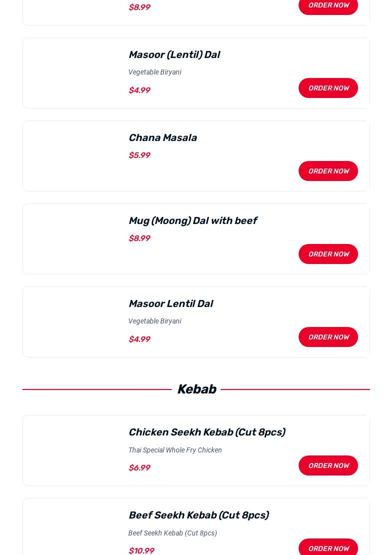This screenshot has width=392, height=555.
Task: Open the Masoor (Lentil) Dal item title
Action: coord(174,54)
